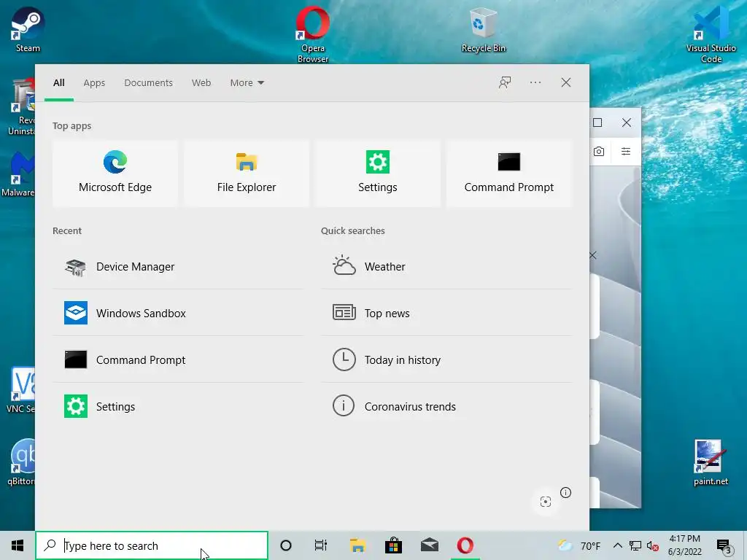747x560 pixels.
Task: Open File Explorer from the taskbar
Action: (357, 545)
